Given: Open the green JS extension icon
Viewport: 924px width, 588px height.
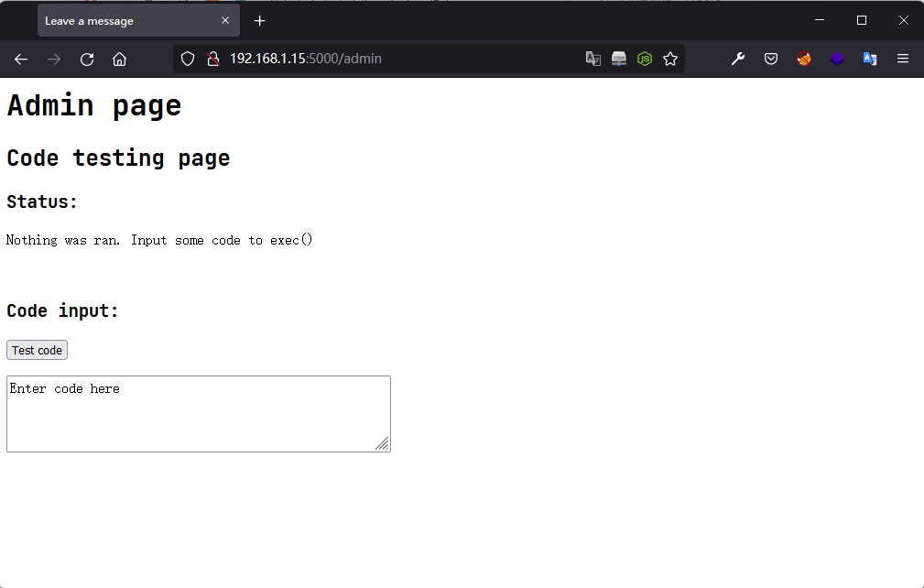Looking at the screenshot, I should tap(645, 59).
